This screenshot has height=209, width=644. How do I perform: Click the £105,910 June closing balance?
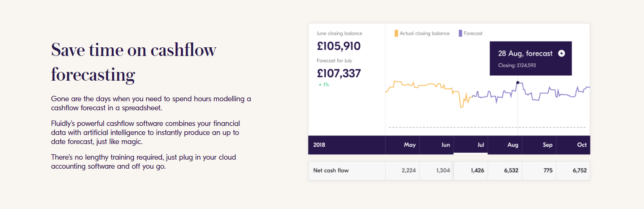339,46
